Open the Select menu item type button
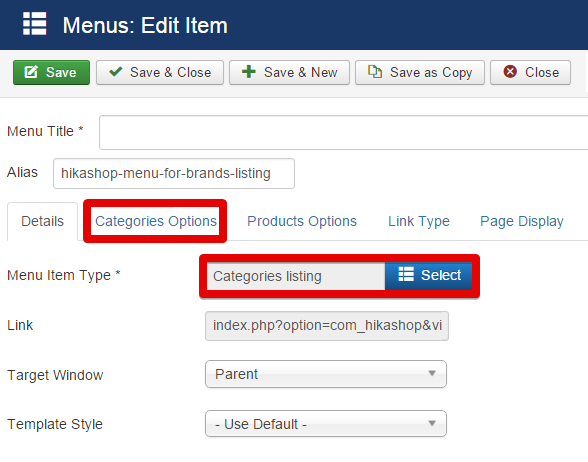This screenshot has height=462, width=588. click(x=429, y=276)
